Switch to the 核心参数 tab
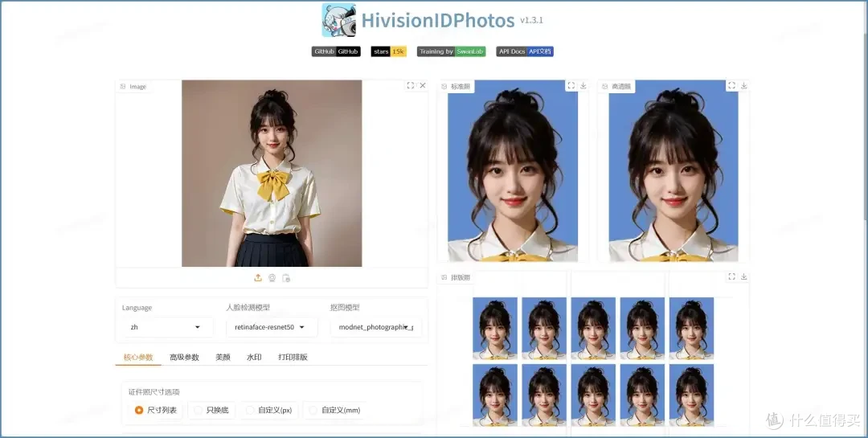Viewport: 868px width, 438px height. point(138,357)
